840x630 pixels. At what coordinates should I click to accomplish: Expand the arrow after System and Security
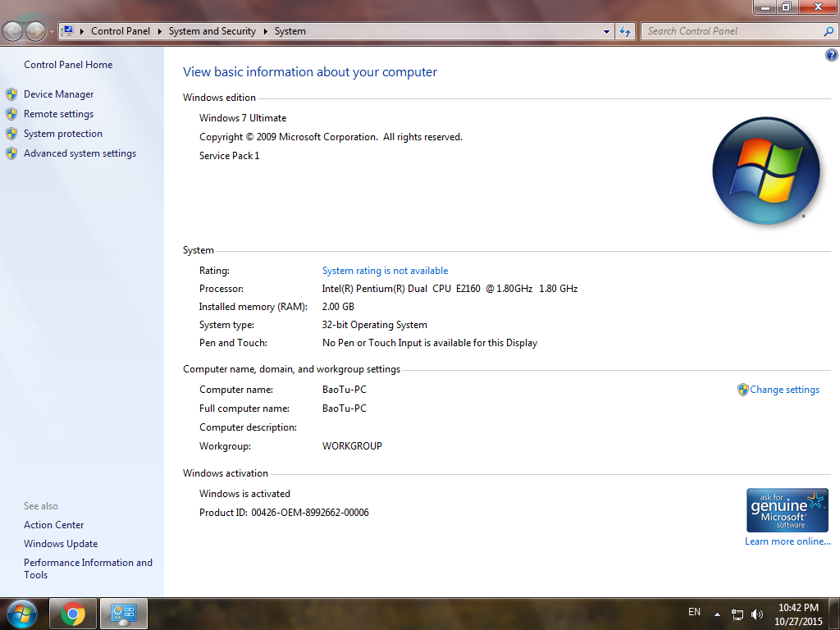tap(265, 32)
